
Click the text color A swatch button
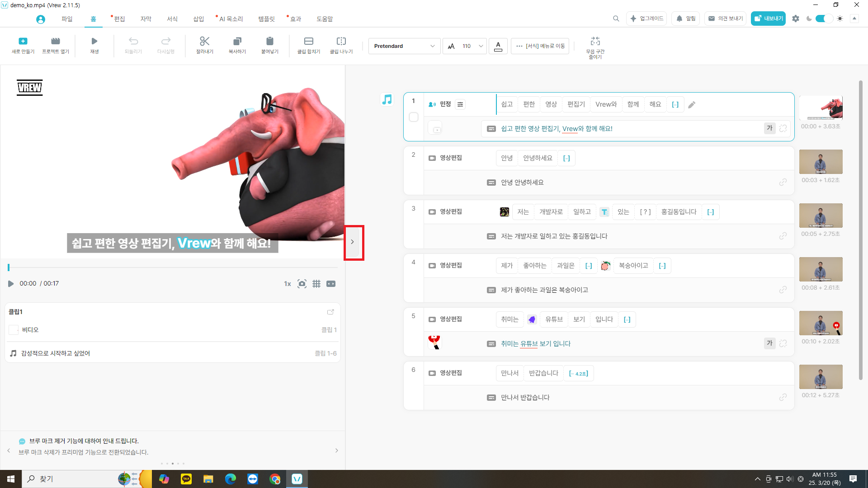(x=498, y=46)
